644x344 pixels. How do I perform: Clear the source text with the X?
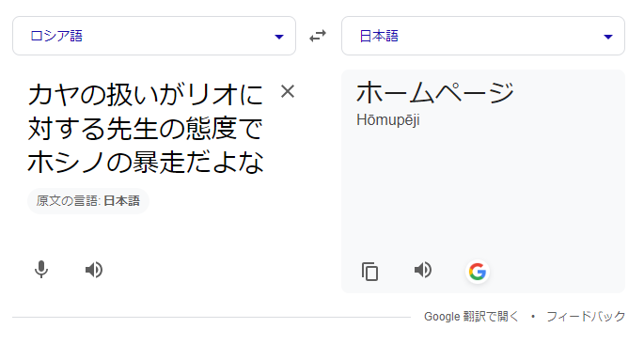(288, 91)
